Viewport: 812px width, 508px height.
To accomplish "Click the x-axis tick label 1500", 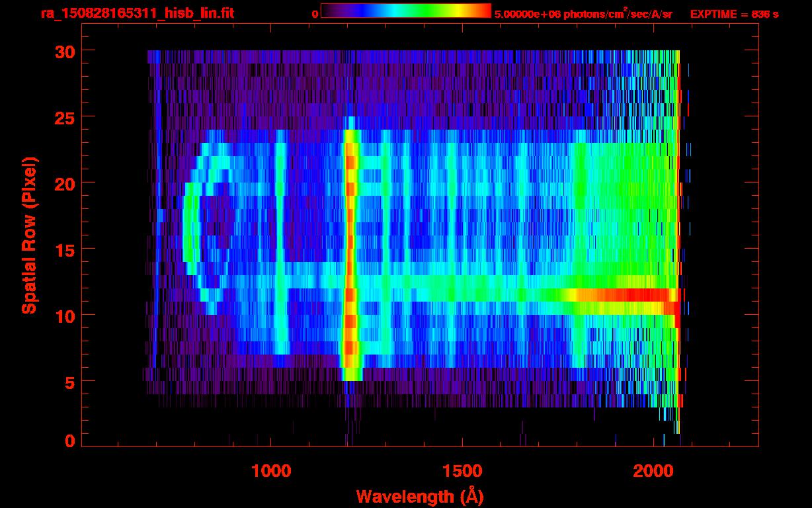I will coord(462,472).
